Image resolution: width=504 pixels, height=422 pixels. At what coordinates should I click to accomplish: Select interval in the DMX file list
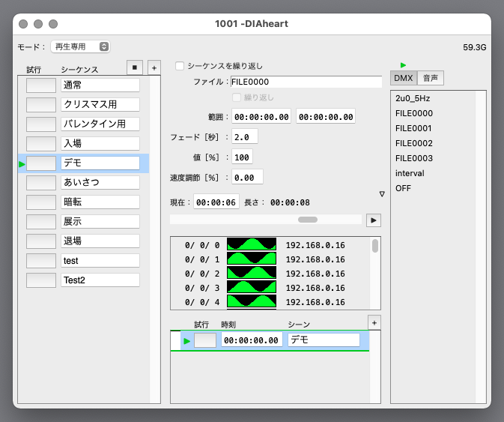(x=410, y=173)
